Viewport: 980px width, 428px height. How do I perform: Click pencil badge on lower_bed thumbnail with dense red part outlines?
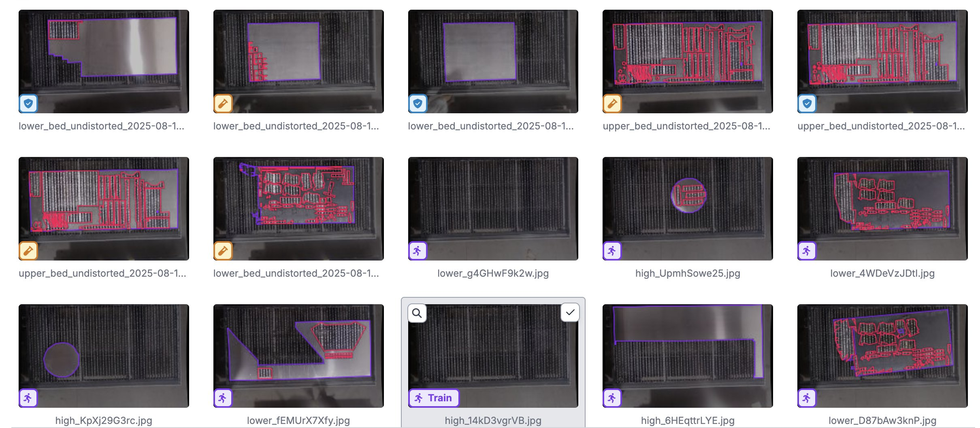point(223,251)
